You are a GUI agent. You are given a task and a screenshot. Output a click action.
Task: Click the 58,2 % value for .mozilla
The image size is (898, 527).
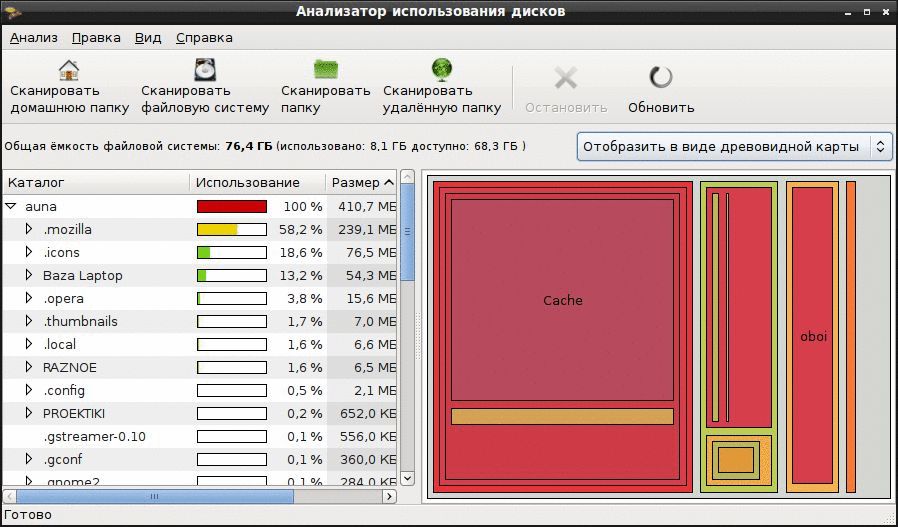301,229
